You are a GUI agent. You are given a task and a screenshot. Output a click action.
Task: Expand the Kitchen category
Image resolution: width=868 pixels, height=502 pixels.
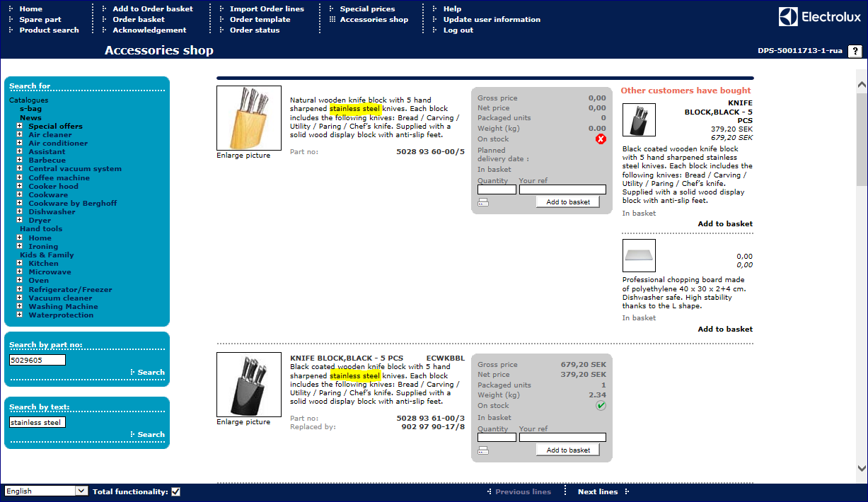click(20, 263)
